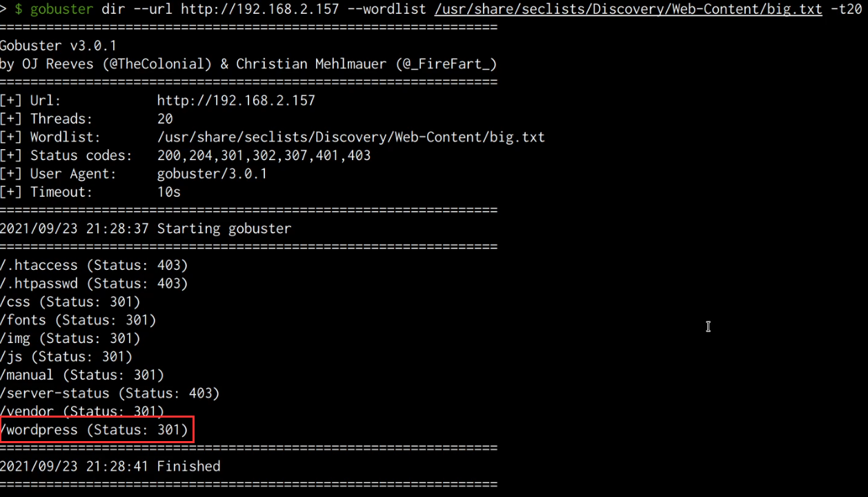Click the underlined wordlist path in the command
This screenshot has height=497, width=868.
coord(628,9)
